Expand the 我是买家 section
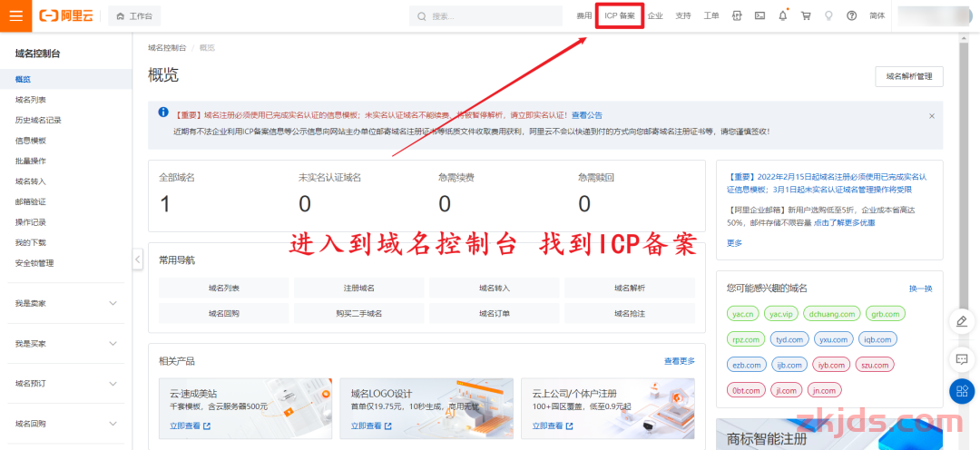980x450 pixels. (x=65, y=344)
